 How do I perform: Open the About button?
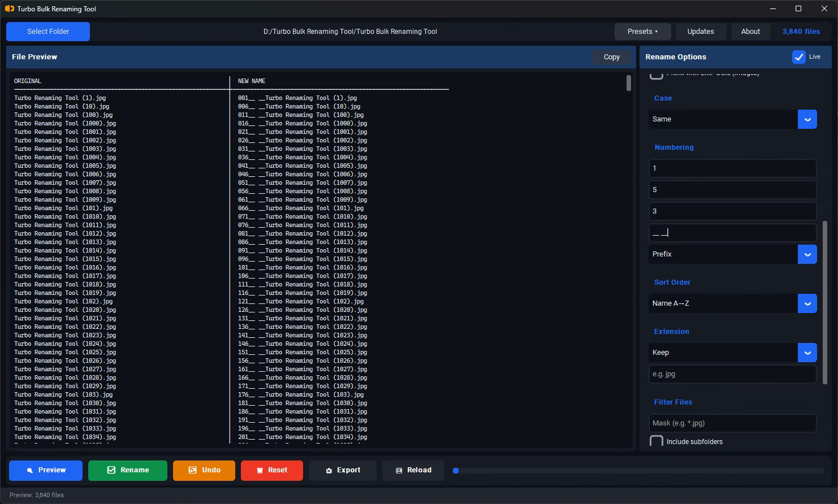tap(750, 32)
